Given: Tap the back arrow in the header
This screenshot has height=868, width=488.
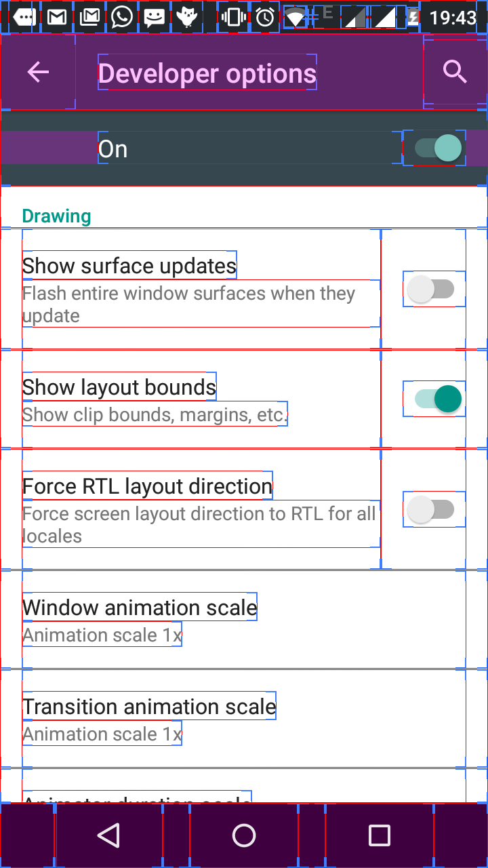Looking at the screenshot, I should [38, 72].
